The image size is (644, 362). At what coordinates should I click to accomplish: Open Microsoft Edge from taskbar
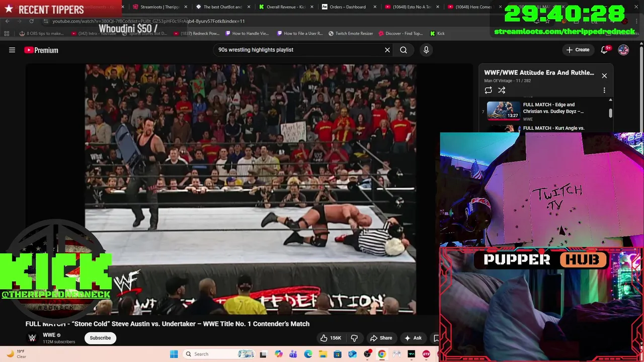pos(308,354)
